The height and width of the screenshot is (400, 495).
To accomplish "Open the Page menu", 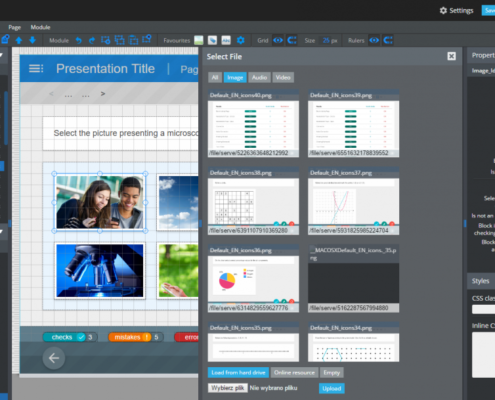I will click(x=15, y=27).
